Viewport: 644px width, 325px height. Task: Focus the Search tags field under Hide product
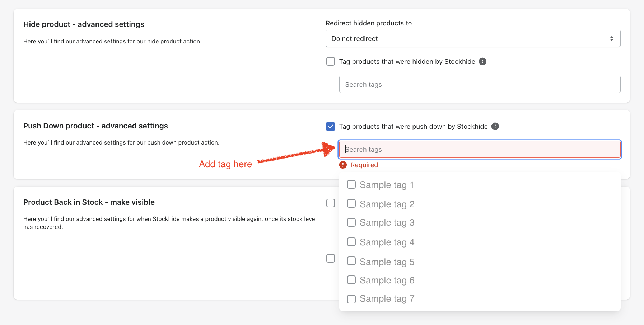coord(480,85)
